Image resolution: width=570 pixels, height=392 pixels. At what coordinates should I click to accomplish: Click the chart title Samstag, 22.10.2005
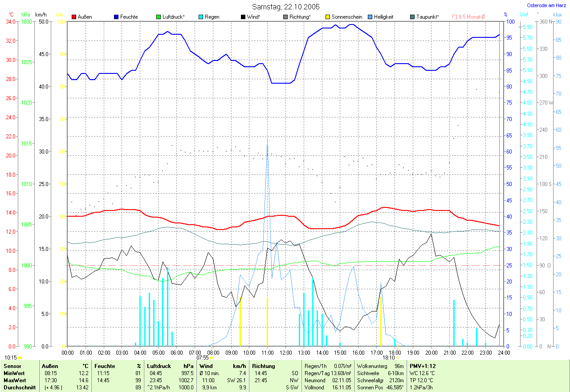coord(285,7)
